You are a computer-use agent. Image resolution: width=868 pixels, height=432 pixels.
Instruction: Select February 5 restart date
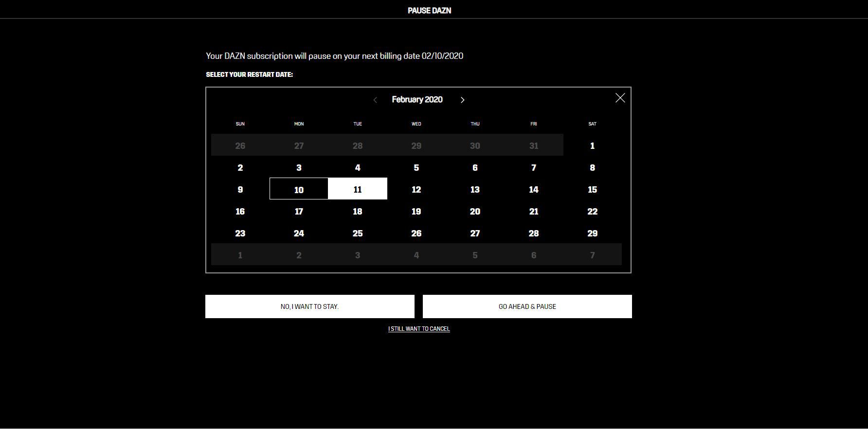[x=416, y=167]
